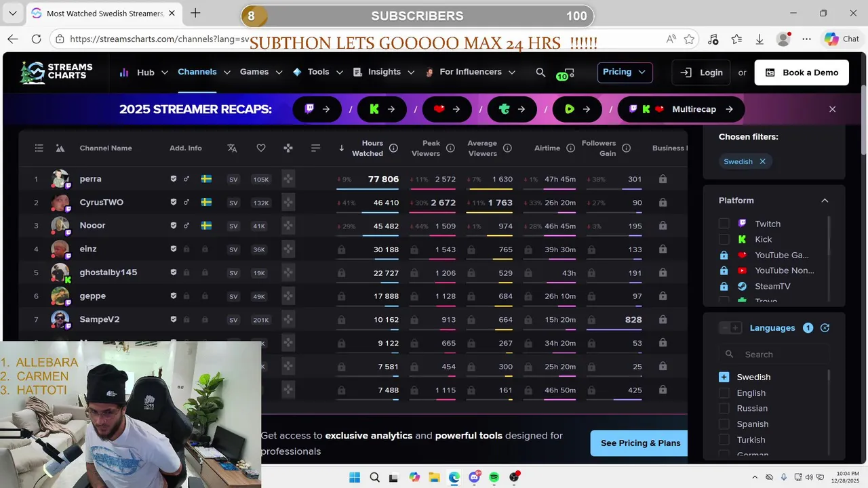Open the browser media control icon
This screenshot has width=868, height=488.
713,39
